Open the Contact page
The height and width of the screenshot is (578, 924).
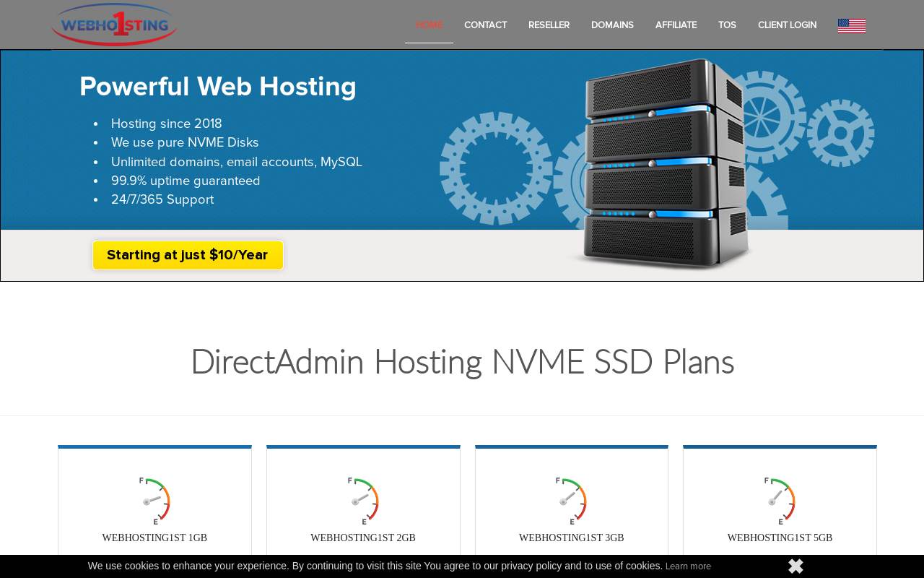(x=485, y=25)
